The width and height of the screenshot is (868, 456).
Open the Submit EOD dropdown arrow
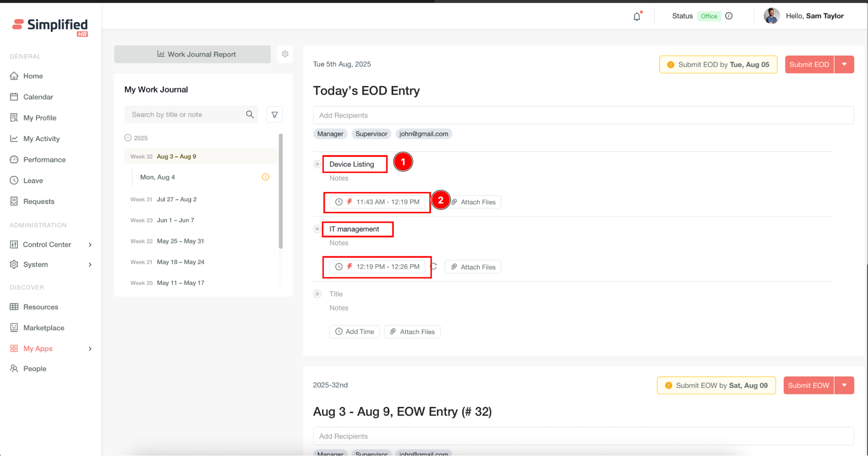844,64
